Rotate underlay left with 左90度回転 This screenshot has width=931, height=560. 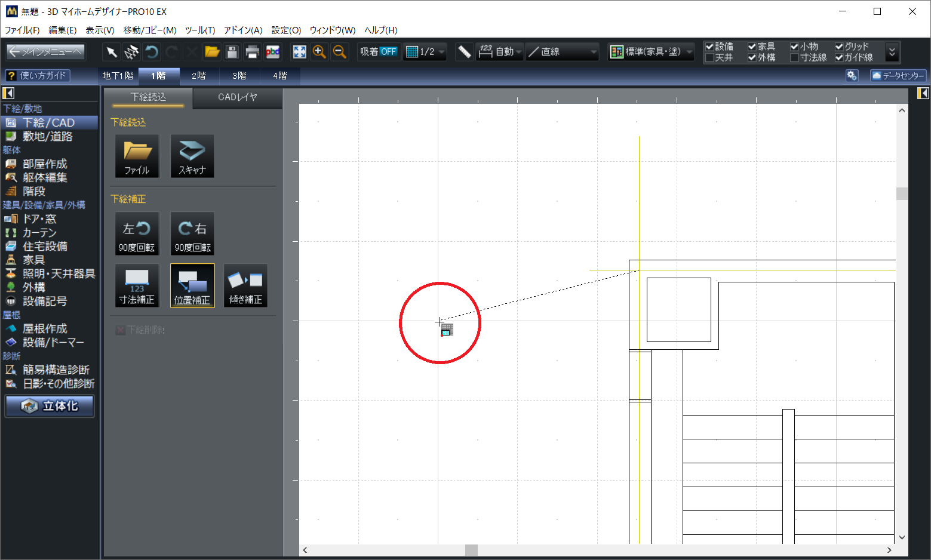[137, 234]
